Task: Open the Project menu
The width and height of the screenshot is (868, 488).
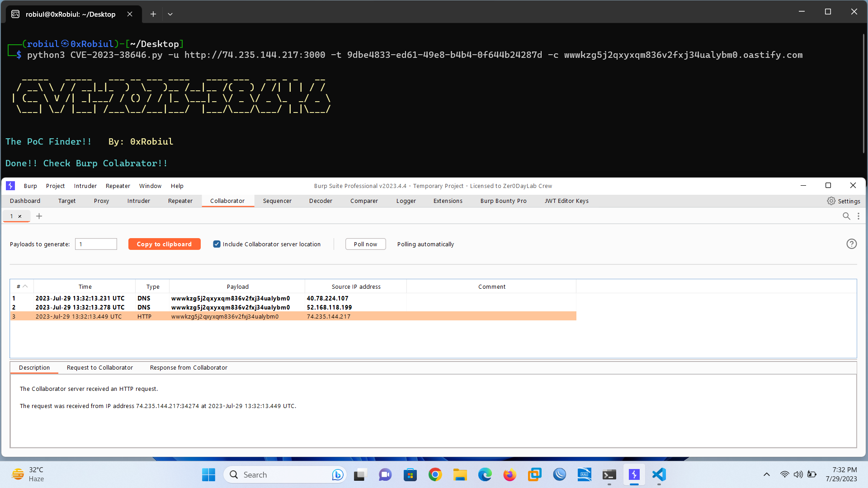Action: pyautogui.click(x=55, y=186)
